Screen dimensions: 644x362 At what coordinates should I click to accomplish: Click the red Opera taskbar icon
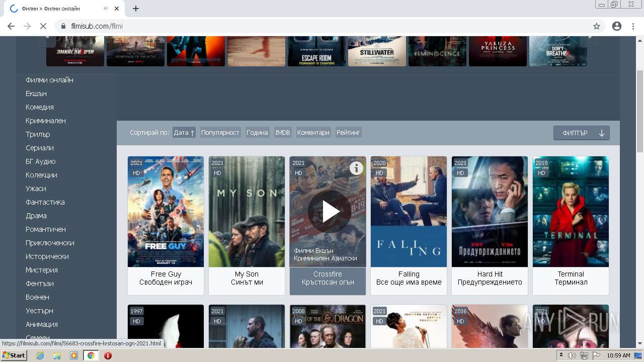tap(108, 355)
